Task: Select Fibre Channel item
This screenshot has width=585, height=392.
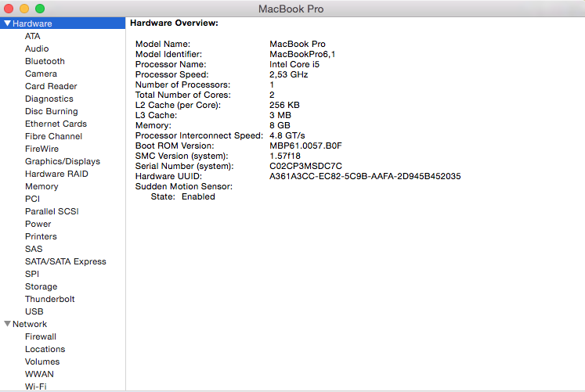Action: (x=54, y=136)
